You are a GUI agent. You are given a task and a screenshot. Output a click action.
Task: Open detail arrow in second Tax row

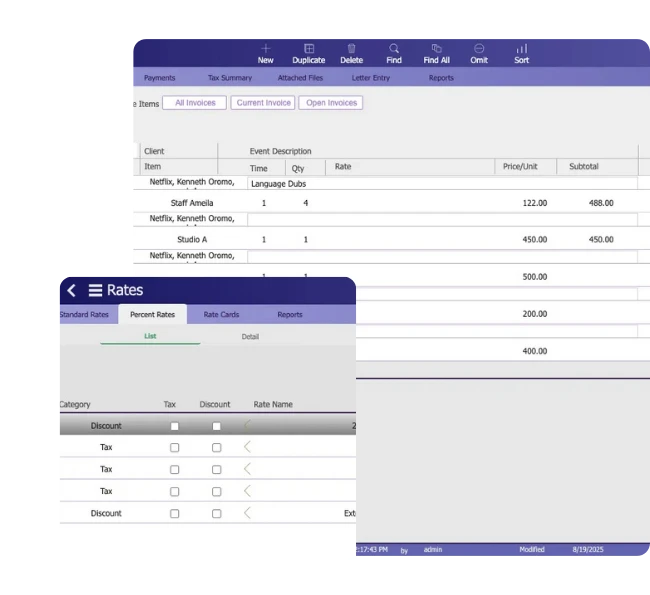247,469
